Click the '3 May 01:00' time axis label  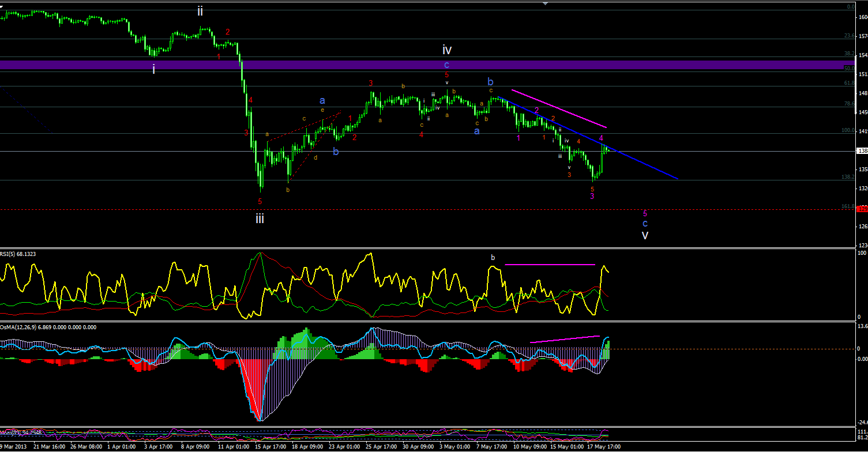[454, 447]
